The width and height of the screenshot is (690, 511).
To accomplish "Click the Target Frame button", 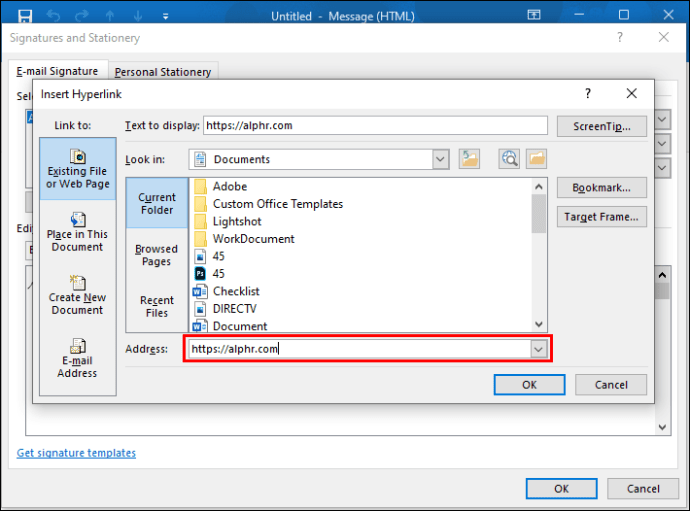I will click(602, 217).
